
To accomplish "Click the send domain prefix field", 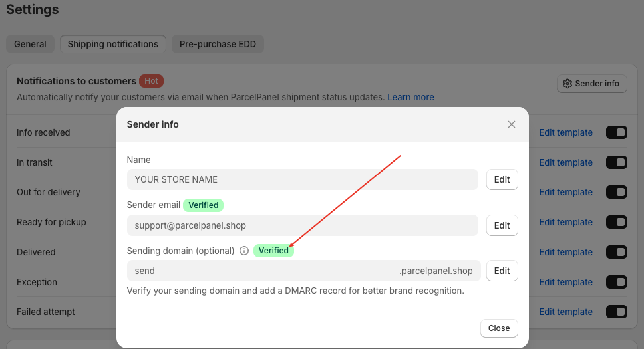I will pyautogui.click(x=303, y=271).
